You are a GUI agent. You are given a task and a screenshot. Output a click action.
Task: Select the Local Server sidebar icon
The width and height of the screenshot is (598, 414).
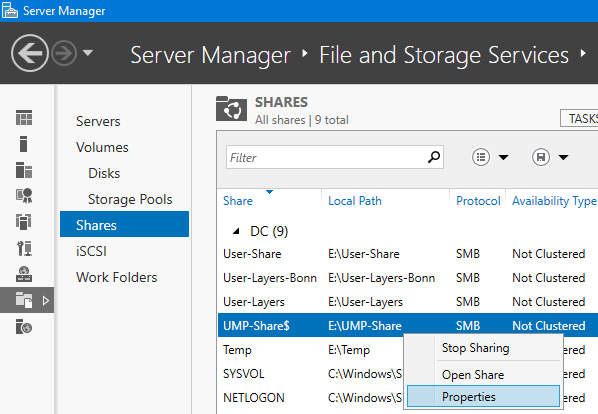[x=23, y=144]
